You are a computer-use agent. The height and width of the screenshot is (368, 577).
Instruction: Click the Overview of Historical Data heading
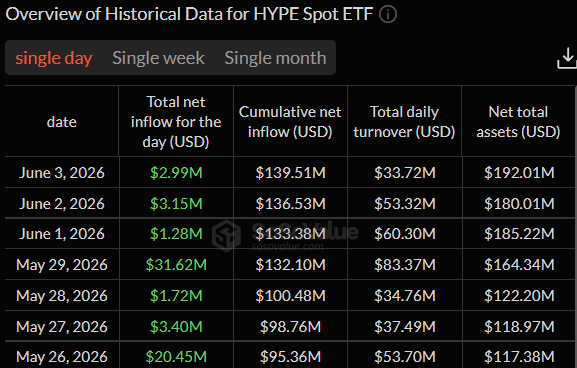coord(190,14)
